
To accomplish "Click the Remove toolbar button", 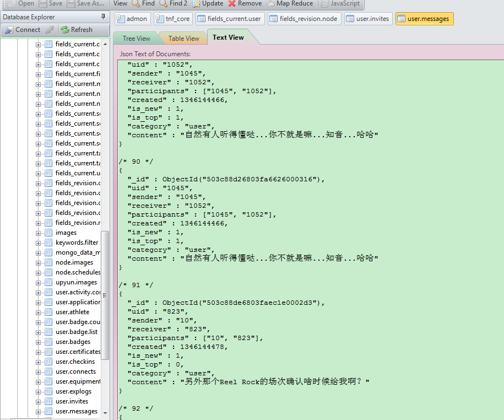I will pyautogui.click(x=245, y=3).
